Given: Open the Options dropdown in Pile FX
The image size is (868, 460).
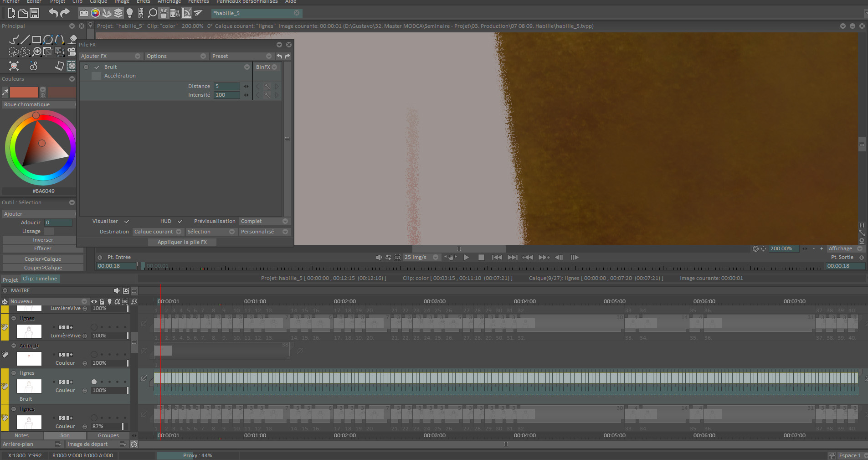Looking at the screenshot, I should pyautogui.click(x=176, y=56).
